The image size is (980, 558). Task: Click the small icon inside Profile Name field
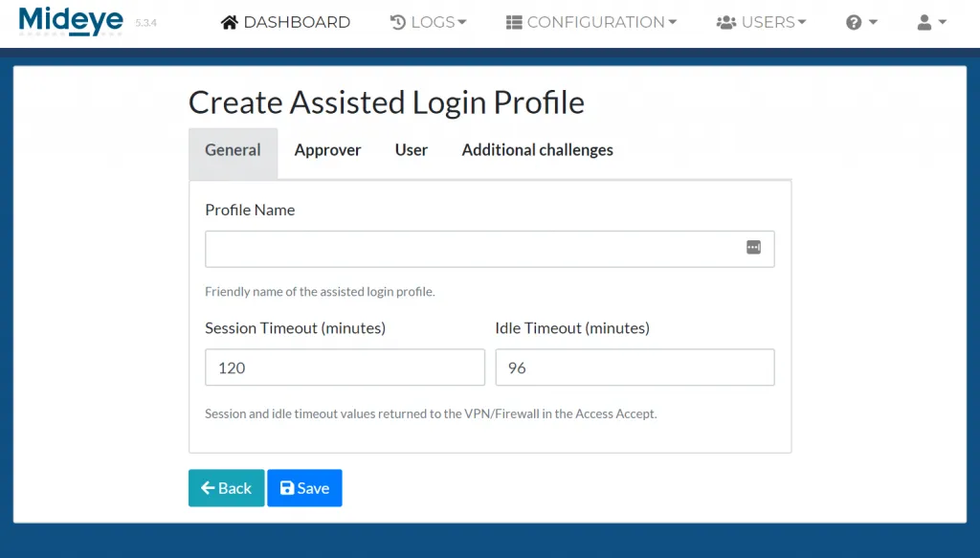755,248
